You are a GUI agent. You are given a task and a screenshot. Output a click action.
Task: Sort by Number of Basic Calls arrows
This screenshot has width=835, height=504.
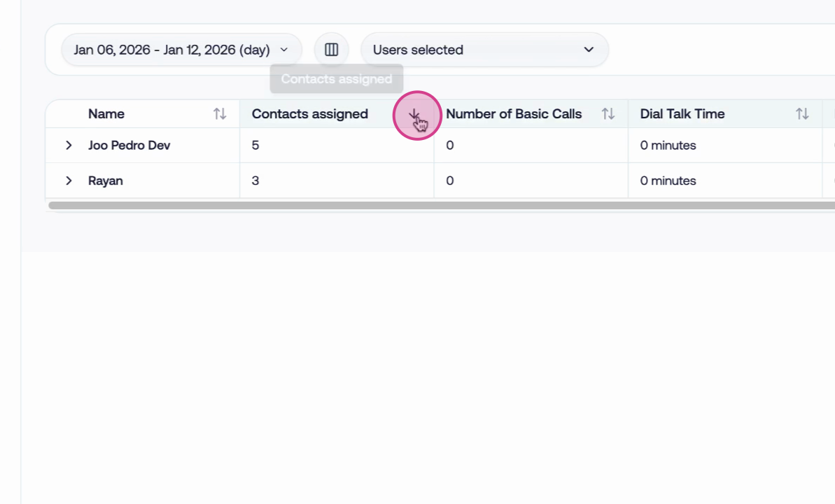click(x=608, y=113)
